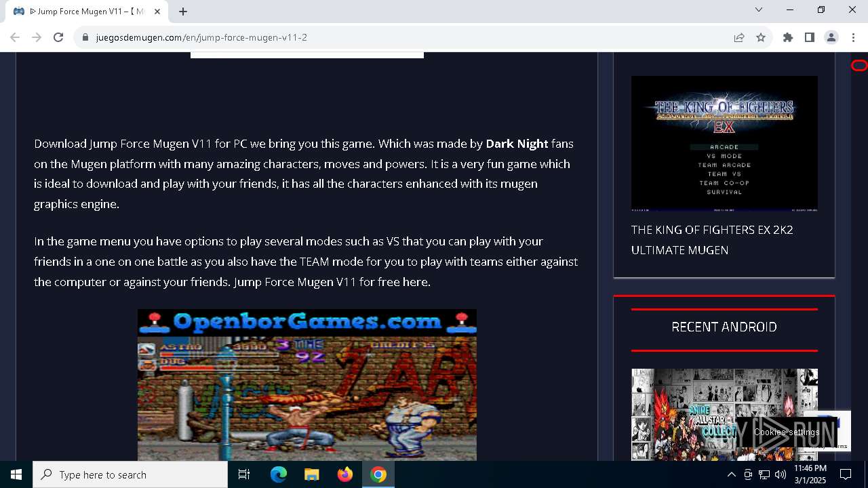Toggle the Chrome side panel
The width and height of the screenshot is (868, 488).
coord(810,37)
